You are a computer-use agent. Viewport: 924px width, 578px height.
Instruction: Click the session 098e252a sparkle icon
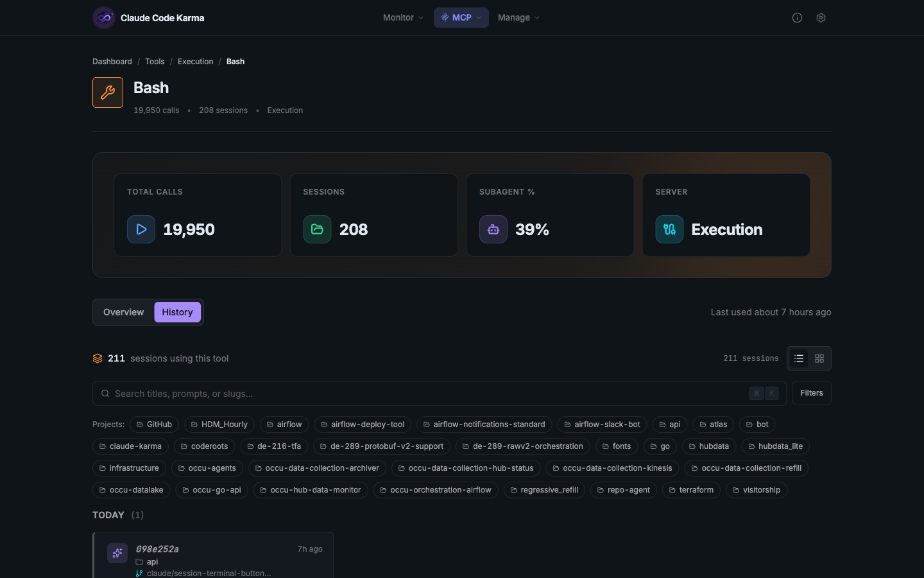(x=117, y=553)
